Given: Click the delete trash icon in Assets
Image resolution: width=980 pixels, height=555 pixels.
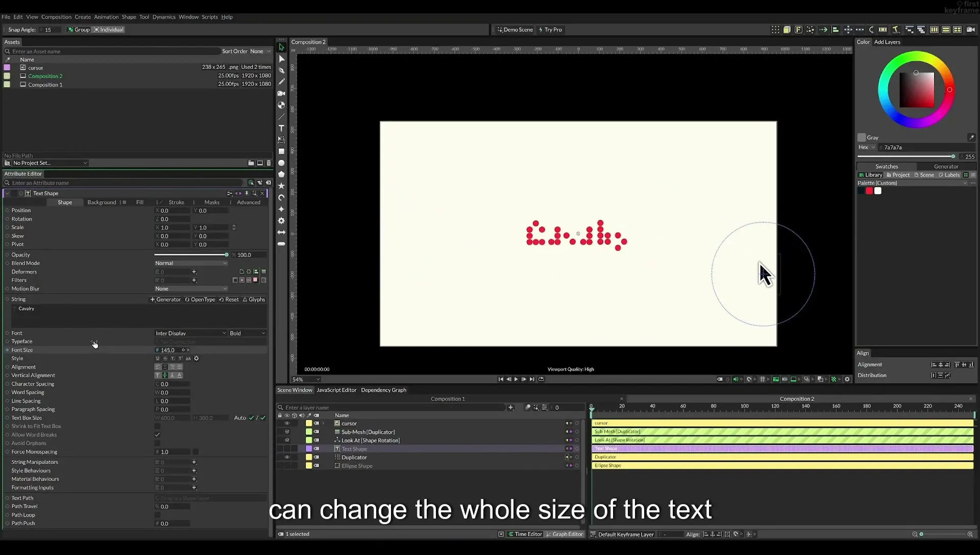Looking at the screenshot, I should click(269, 163).
